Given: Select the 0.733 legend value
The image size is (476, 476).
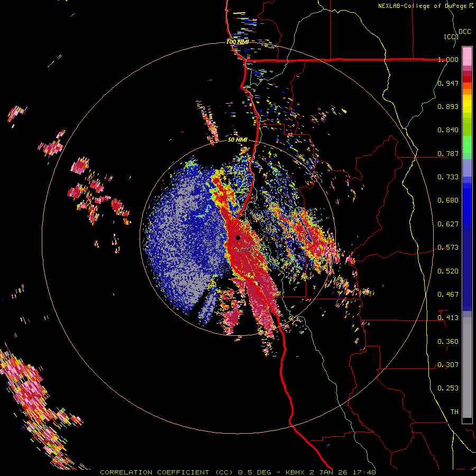Looking at the screenshot, I should pos(448,177).
